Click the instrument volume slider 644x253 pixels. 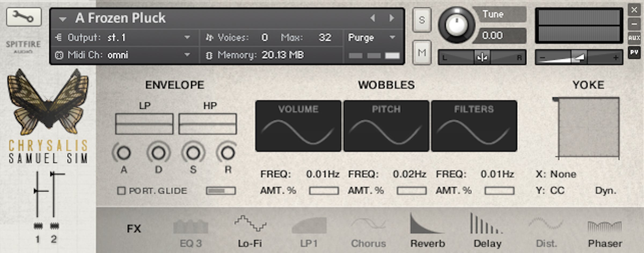click(x=579, y=57)
